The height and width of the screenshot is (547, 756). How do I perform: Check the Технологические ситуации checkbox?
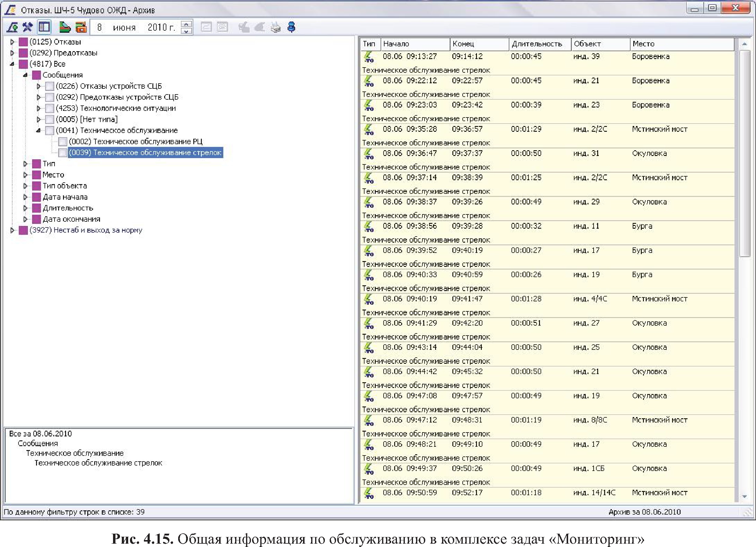(50, 109)
